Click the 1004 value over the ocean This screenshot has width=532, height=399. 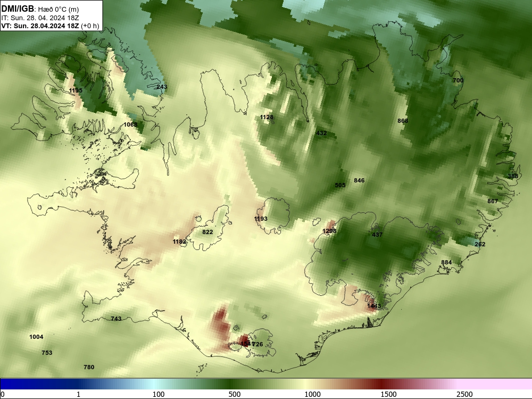click(x=36, y=337)
